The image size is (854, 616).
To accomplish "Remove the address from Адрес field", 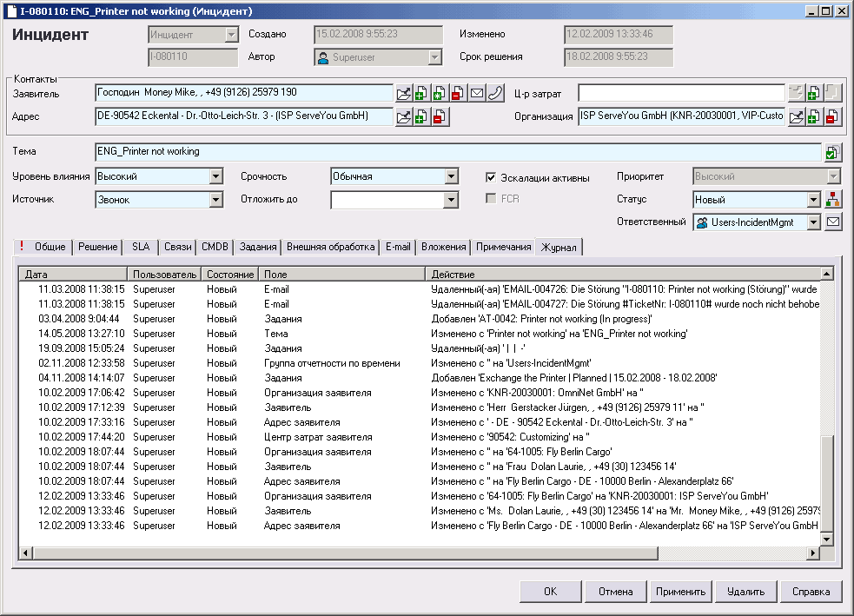I will 440,116.
